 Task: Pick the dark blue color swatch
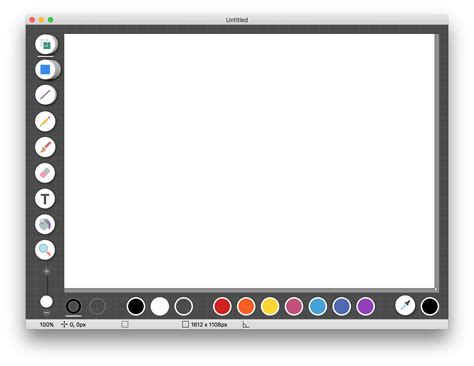(342, 306)
